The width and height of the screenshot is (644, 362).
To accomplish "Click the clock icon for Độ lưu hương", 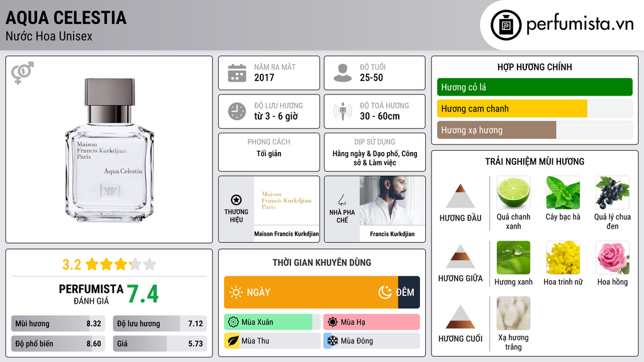I will pyautogui.click(x=237, y=111).
